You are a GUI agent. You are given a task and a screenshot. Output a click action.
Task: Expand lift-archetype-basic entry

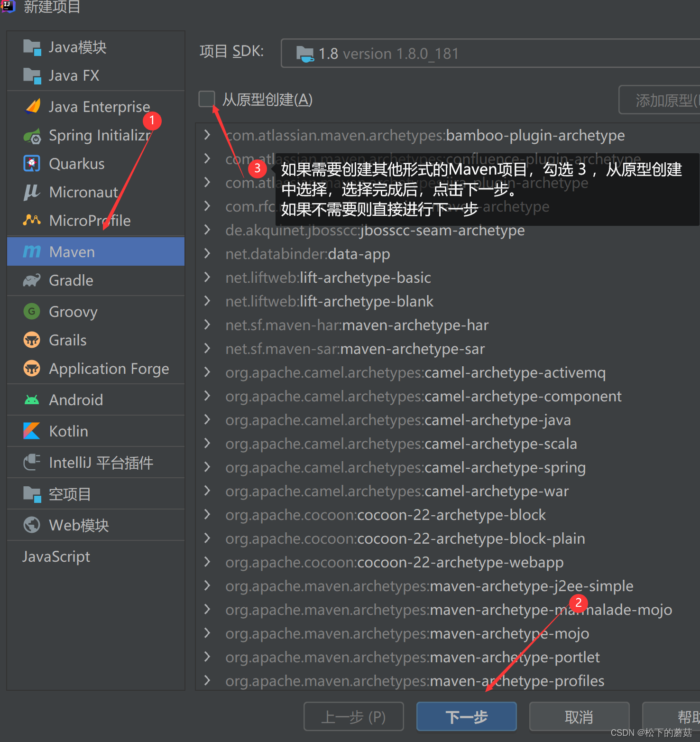207,277
